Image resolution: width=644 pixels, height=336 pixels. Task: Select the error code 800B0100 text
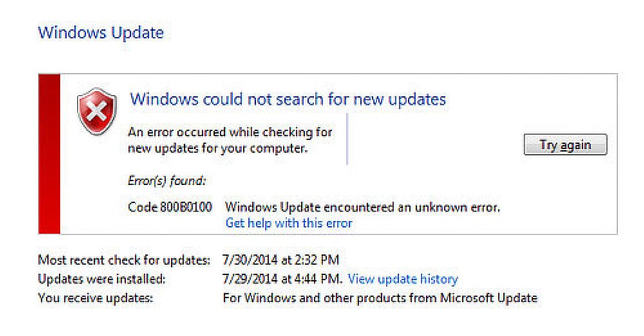170,207
